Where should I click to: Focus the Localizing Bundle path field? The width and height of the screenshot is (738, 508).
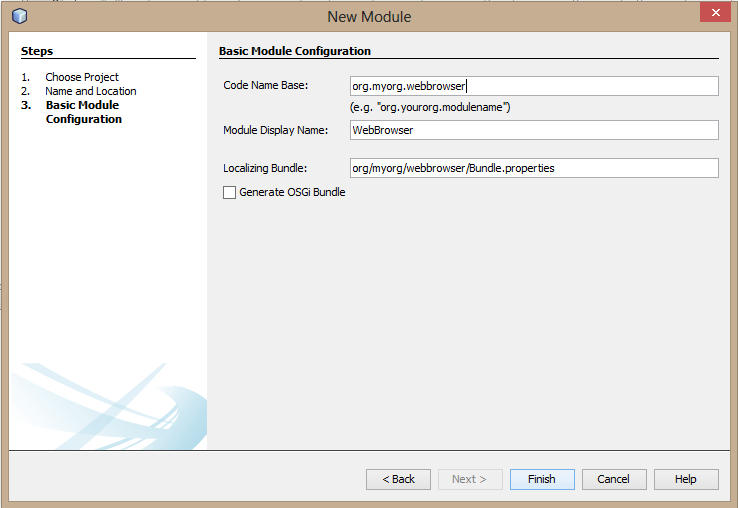pos(534,168)
